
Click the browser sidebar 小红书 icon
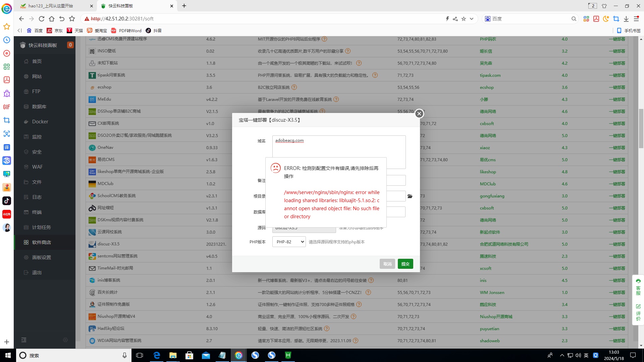point(7,214)
